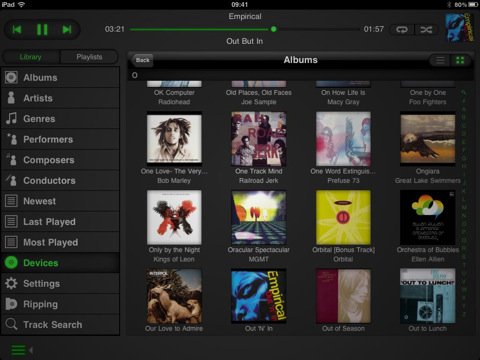Screen dimensions: 480x360
Task: Open now playing artwork thumbnail
Action: 460,28
